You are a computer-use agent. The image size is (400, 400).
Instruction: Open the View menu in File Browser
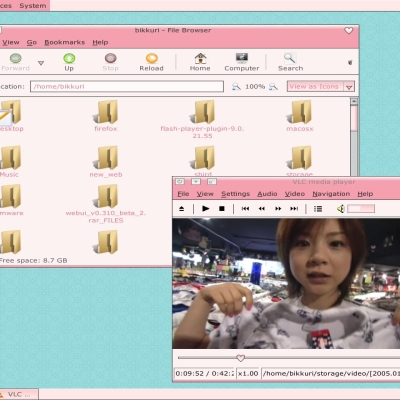tap(11, 42)
